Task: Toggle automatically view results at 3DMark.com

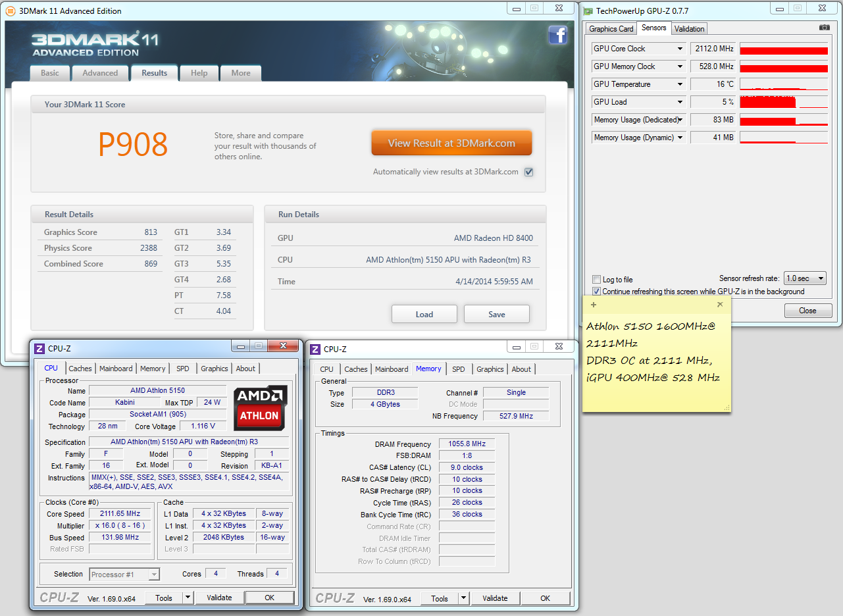Action: pyautogui.click(x=528, y=172)
